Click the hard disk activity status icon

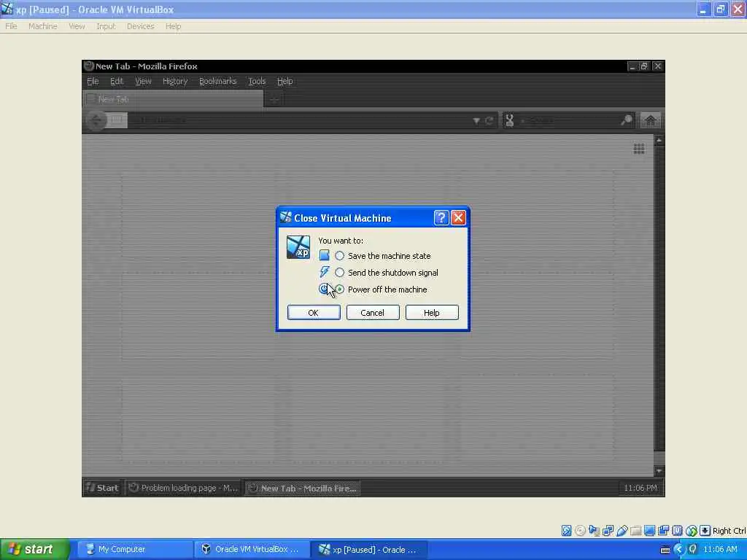point(566,531)
